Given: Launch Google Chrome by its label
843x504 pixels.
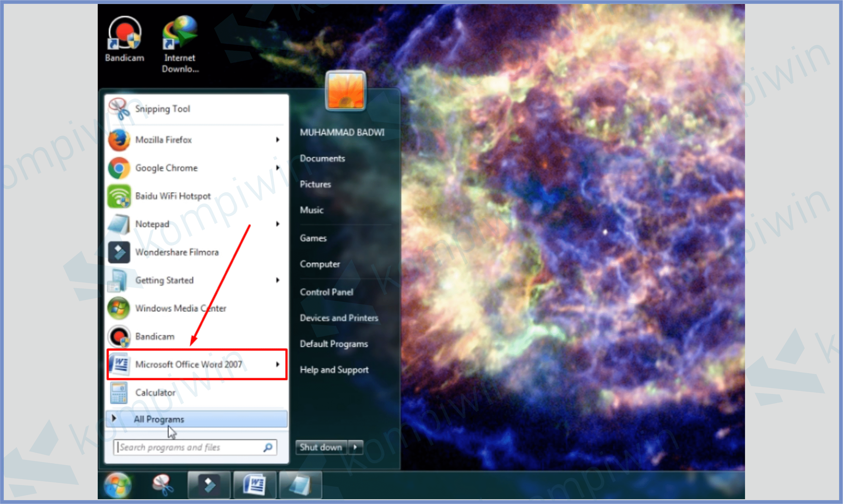Looking at the screenshot, I should (166, 168).
